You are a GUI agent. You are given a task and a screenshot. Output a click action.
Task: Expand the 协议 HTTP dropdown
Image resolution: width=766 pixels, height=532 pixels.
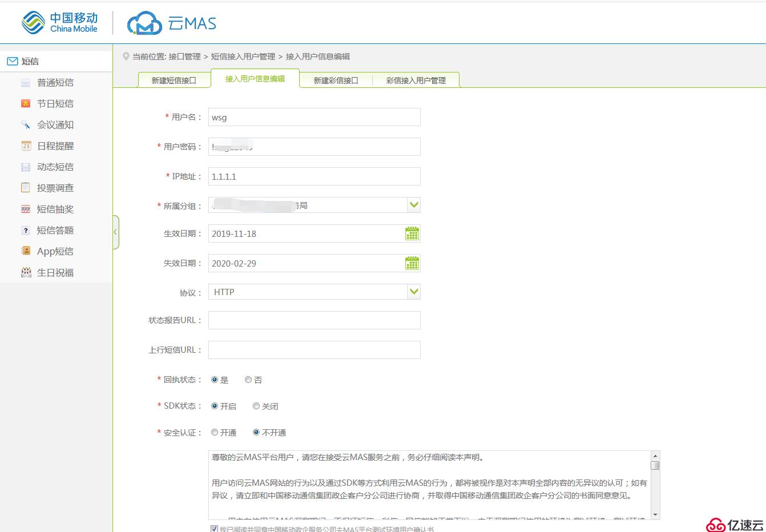coord(414,292)
